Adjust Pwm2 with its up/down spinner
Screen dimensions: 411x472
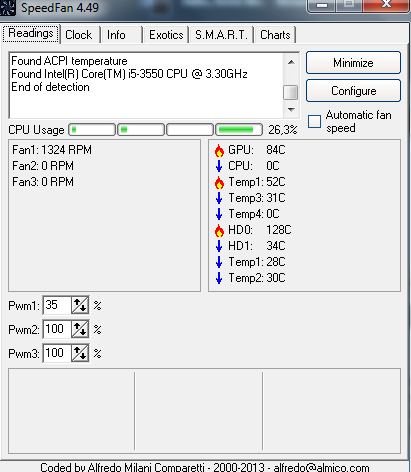click(80, 329)
